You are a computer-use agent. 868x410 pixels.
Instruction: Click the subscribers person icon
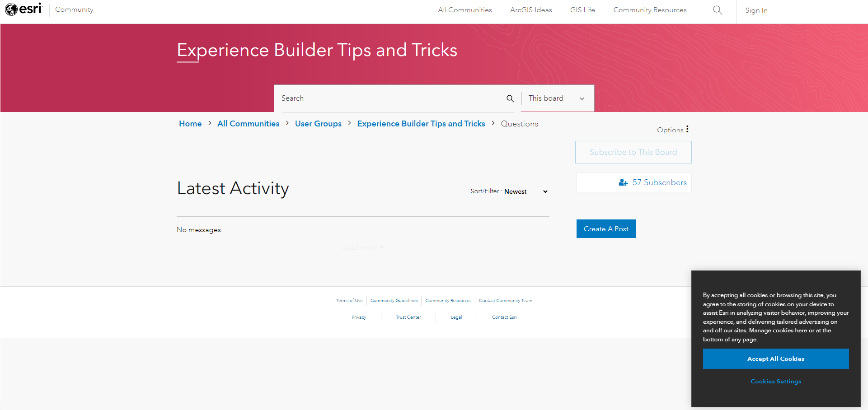623,182
